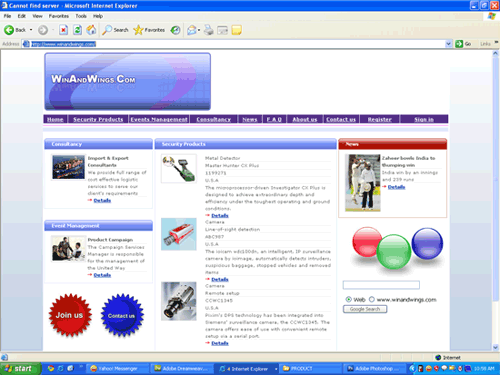This screenshot has height=375, width=500.
Task: Open Security Products nav link
Action: (98, 119)
